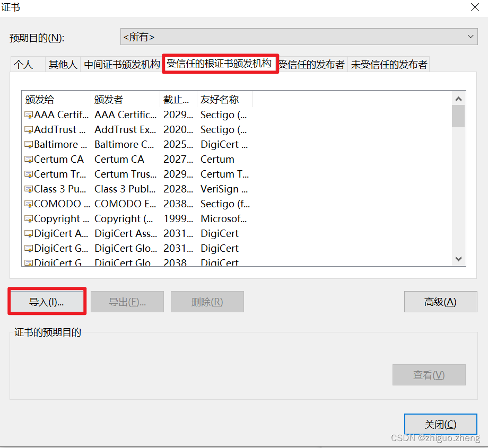
Task: Click the 2028... expiry cell of Class 3
Action: pos(178,189)
